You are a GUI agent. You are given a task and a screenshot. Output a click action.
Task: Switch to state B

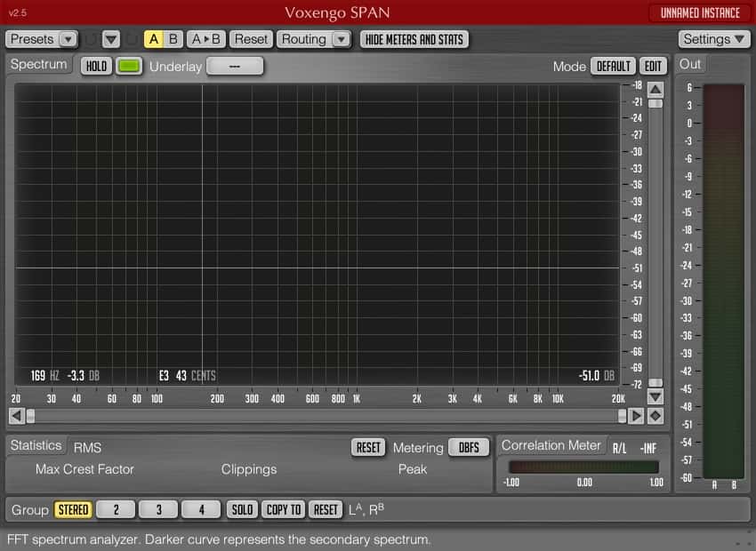coord(173,39)
